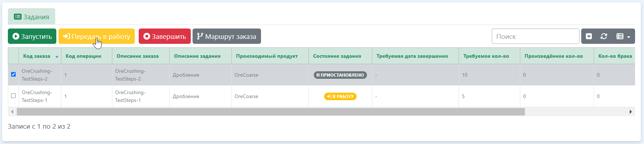Screen dimensions: 644x144
Task: Sort by «Требуемое кол-во» column
Action: [x=486, y=56]
